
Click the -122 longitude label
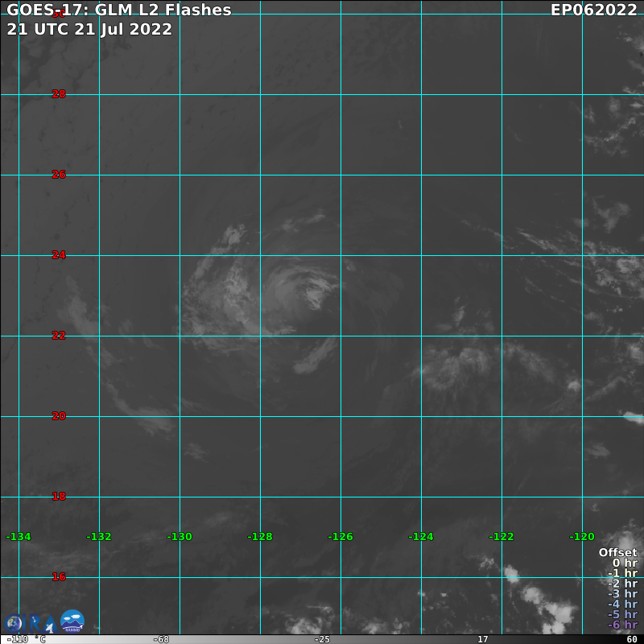tap(502, 537)
